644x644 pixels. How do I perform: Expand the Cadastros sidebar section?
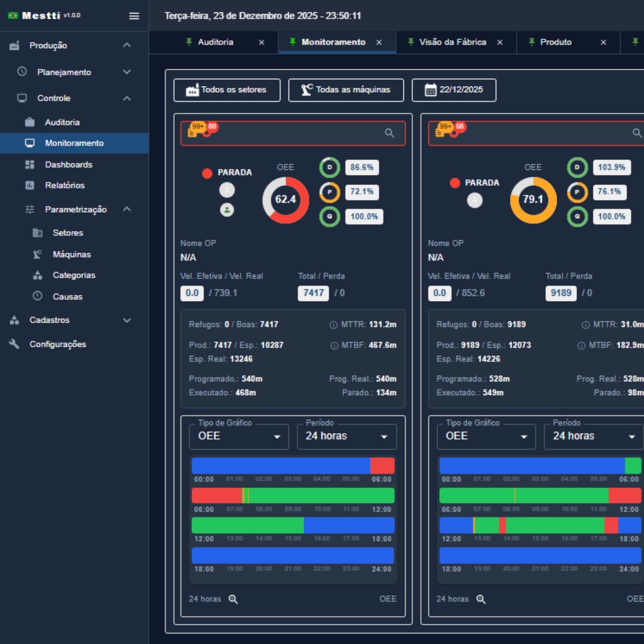[x=127, y=320]
